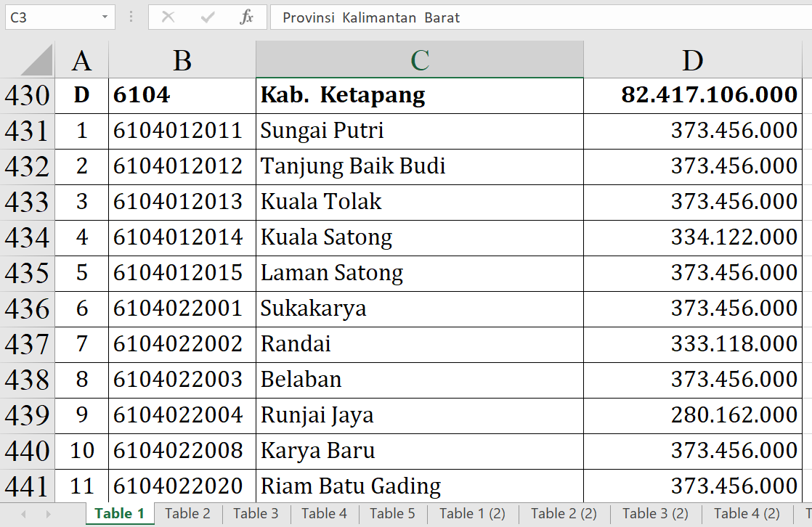Click the formula bar text Provinsi Kalimantan Barat
The image size is (812, 527).
(371, 17)
